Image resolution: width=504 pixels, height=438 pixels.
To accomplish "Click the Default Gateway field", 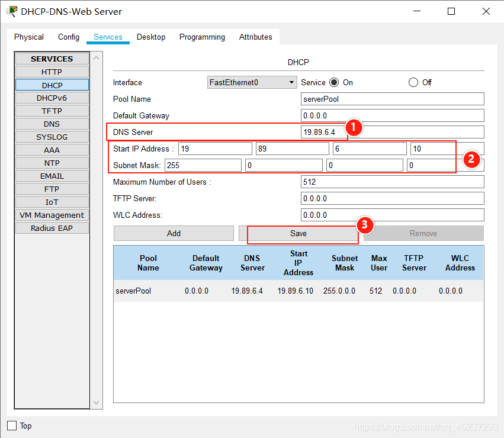I will 393,115.
